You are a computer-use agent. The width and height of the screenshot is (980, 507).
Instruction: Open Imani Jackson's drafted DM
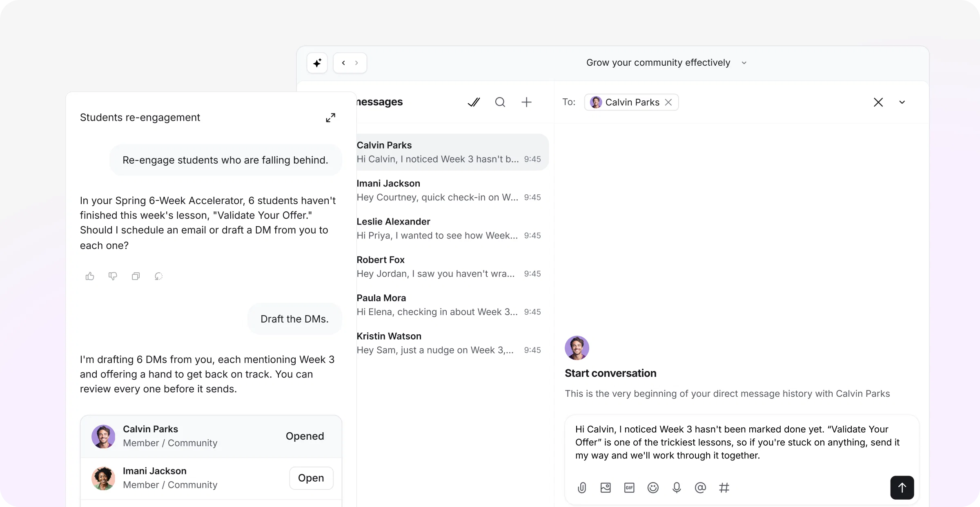point(311,478)
